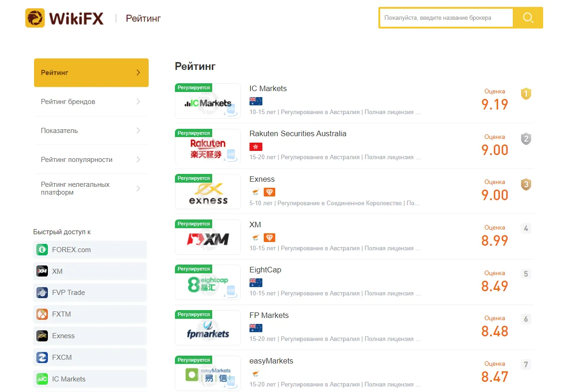The width and height of the screenshot is (568, 392).
Task: Click the Cyprus flag under easyMarkets
Action: pos(255,374)
